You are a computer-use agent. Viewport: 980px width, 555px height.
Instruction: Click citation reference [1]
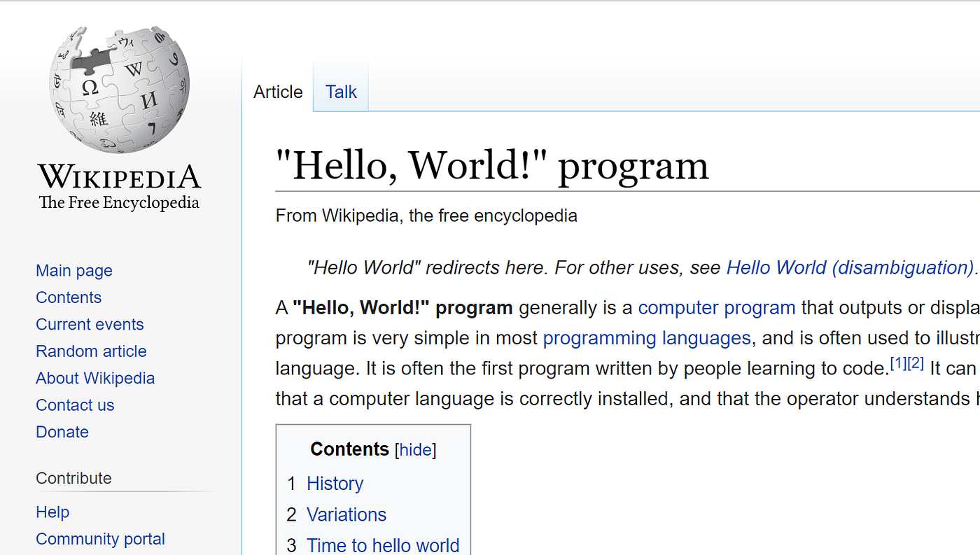(x=898, y=363)
